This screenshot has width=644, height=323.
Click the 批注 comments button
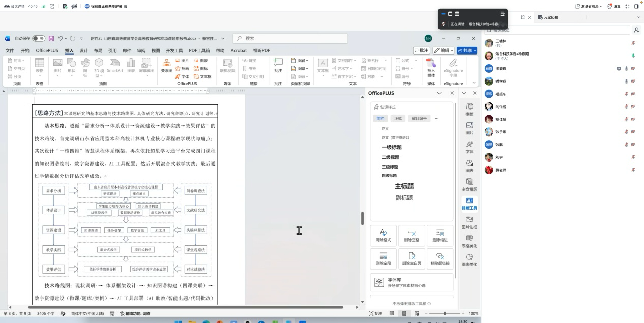pyautogui.click(x=421, y=50)
